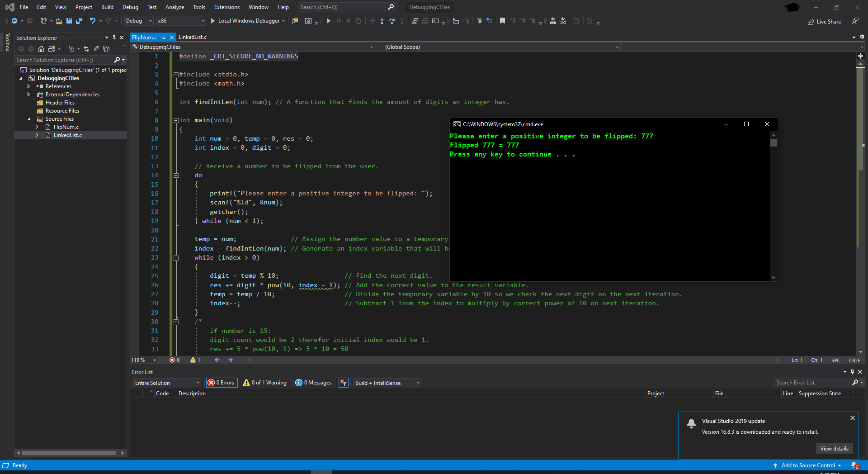
Task: Collapse the Source Files folder
Action: (x=28, y=119)
